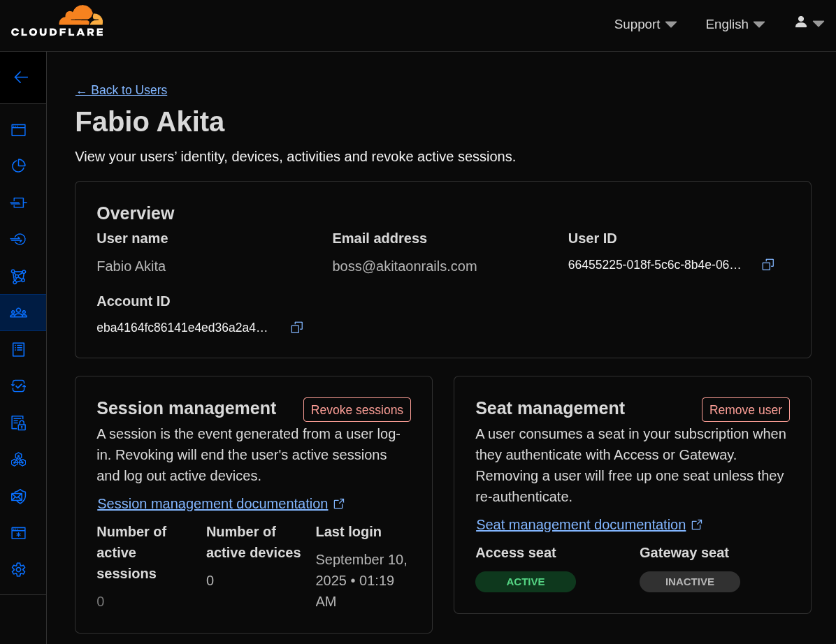Click the Session management heading

pyautogui.click(x=187, y=408)
